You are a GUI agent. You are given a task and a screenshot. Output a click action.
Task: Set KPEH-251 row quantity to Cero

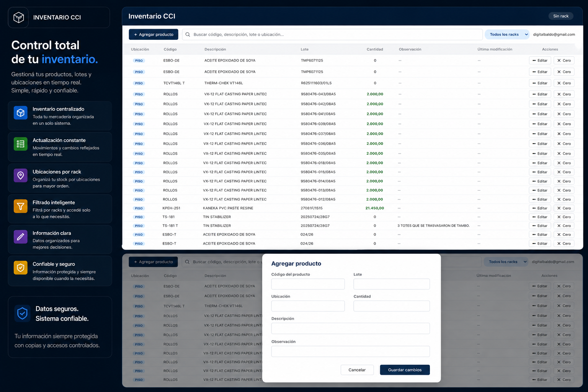564,208
